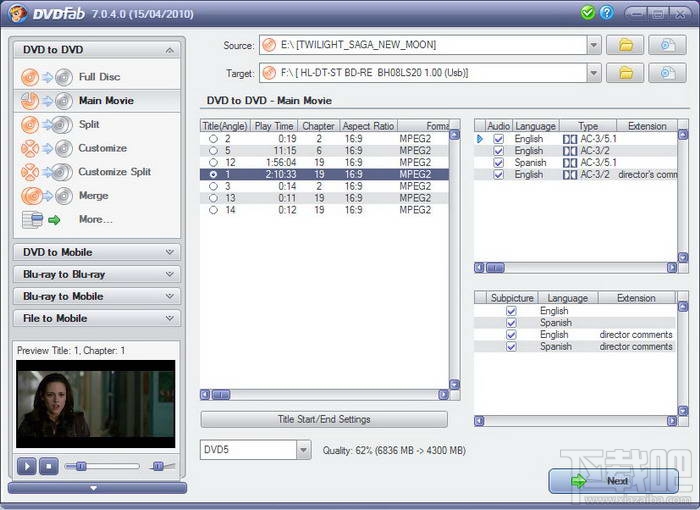700x510 pixels.
Task: Expand the Blu-ray to Mobile section
Action: (170, 296)
